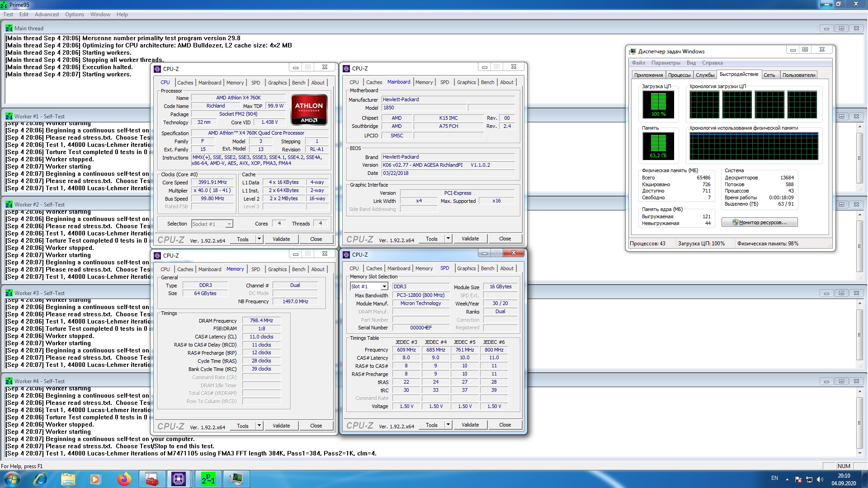Open the Windows Start menu
Image resolution: width=868 pixels, height=488 pixels.
click(12, 479)
